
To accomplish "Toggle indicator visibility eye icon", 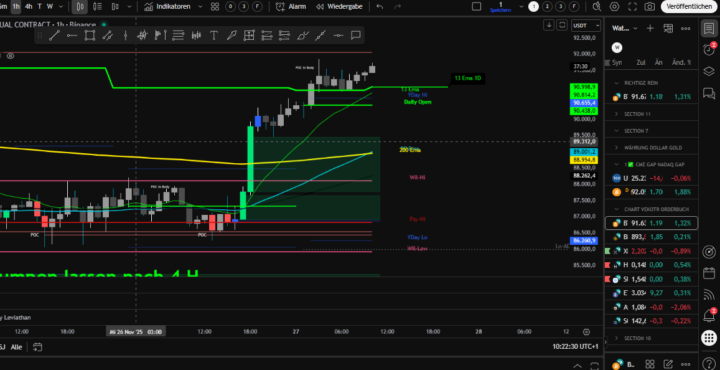I will 10,56.
